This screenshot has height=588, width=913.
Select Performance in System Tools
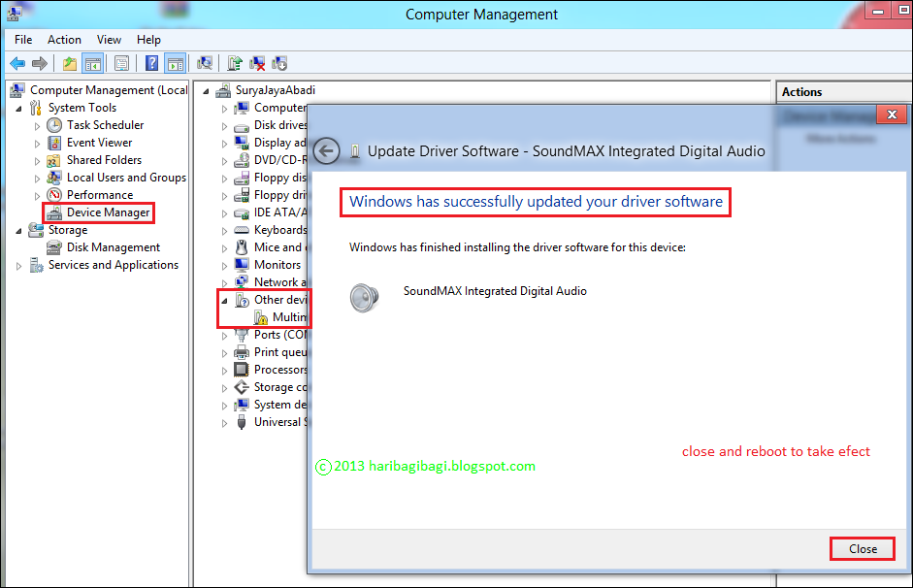coord(100,195)
